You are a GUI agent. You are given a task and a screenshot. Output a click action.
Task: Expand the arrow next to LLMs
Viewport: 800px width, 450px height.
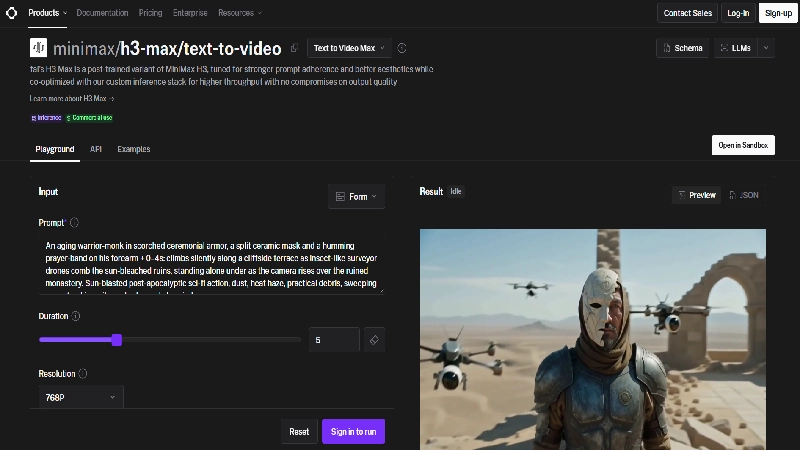(766, 48)
